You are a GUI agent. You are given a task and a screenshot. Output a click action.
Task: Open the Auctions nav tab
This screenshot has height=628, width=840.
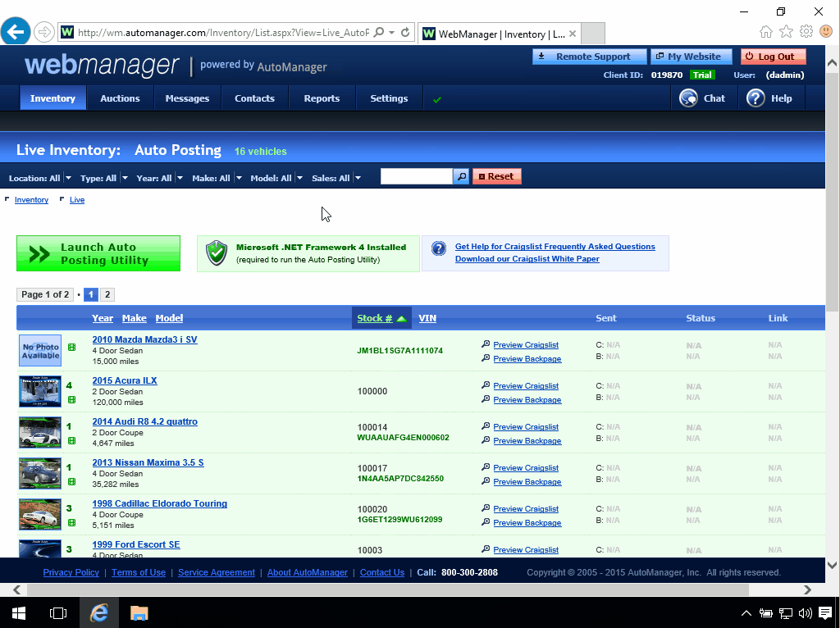[120, 98]
